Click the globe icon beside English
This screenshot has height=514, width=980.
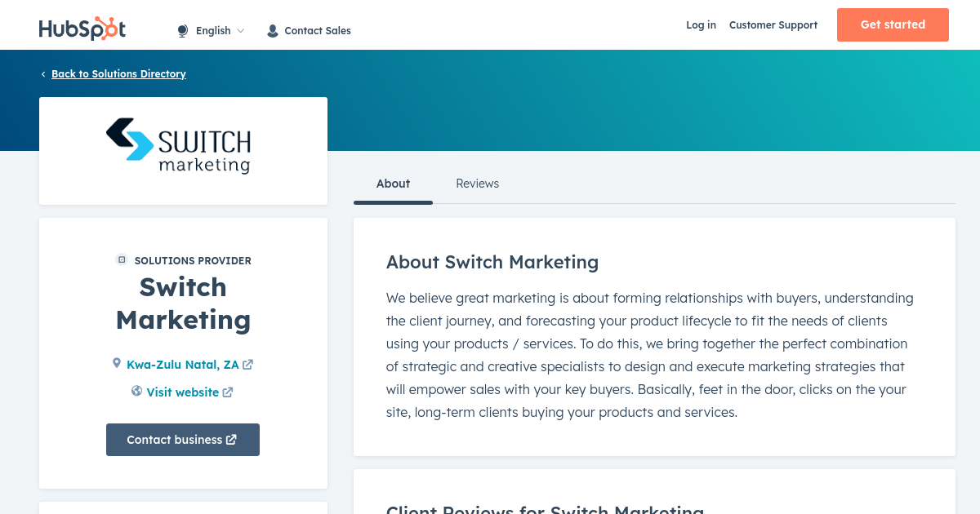click(x=183, y=31)
